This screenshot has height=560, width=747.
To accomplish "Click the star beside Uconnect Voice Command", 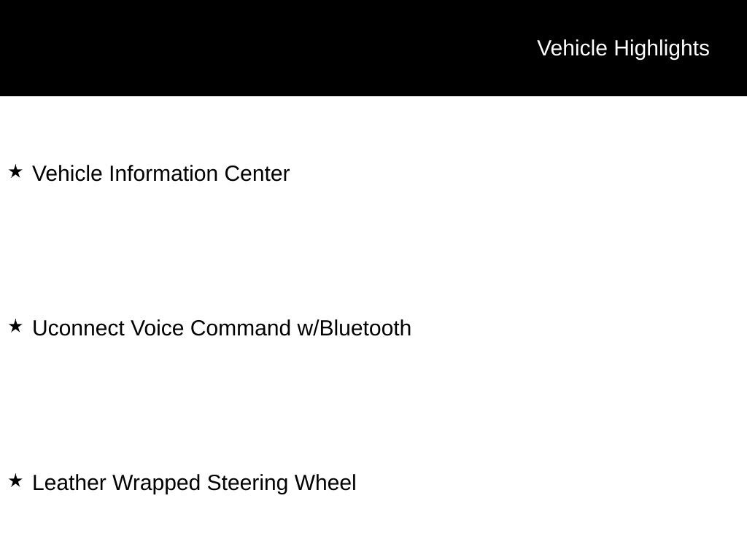I will [15, 326].
